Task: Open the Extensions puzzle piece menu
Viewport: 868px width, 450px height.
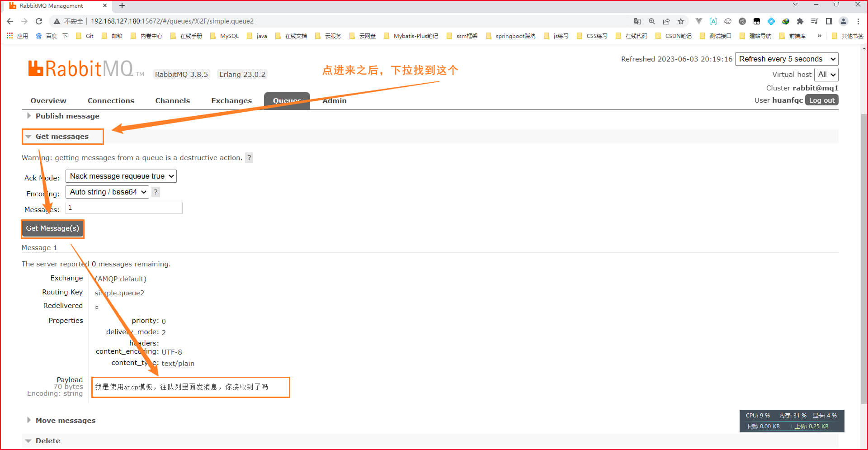Action: (x=800, y=21)
